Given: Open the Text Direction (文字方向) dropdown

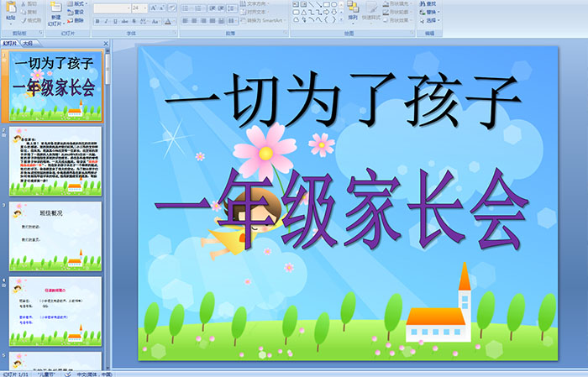Looking at the screenshot, I should pyautogui.click(x=255, y=3).
